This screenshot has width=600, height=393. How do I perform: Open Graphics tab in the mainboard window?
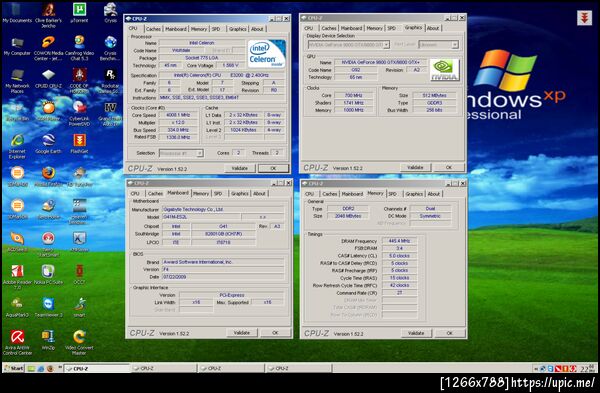[240, 194]
